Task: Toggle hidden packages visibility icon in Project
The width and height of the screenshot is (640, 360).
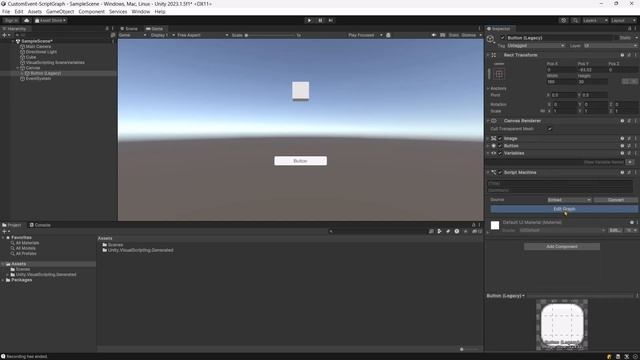Action: point(477,231)
